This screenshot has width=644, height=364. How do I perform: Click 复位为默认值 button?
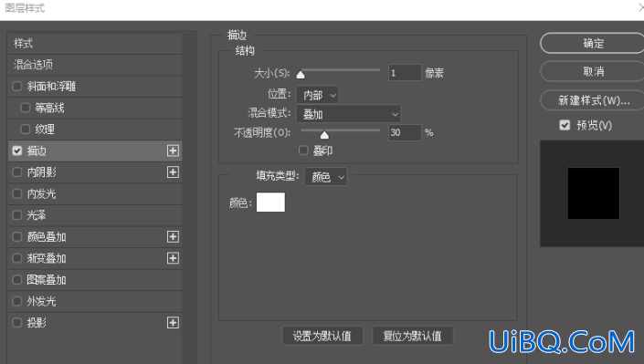coord(412,336)
